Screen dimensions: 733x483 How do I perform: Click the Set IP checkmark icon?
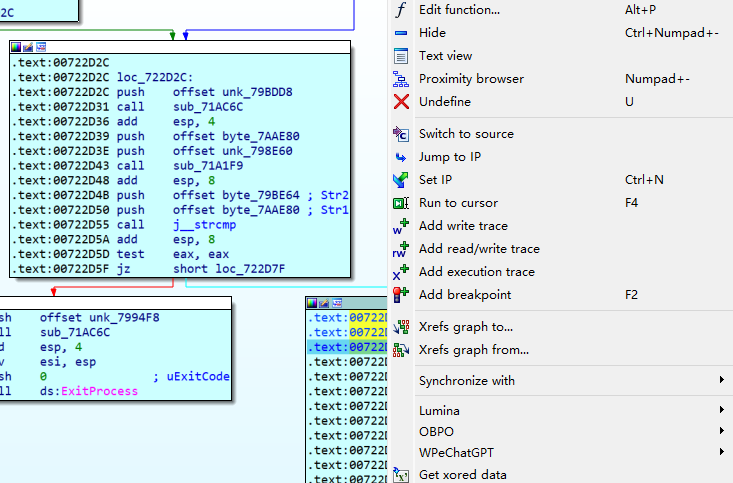(x=401, y=180)
